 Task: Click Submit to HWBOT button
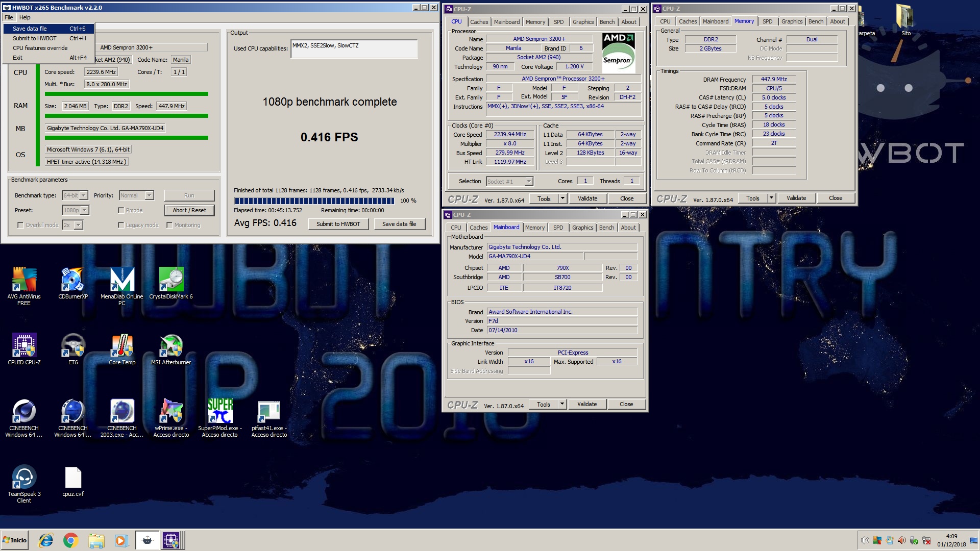point(338,224)
